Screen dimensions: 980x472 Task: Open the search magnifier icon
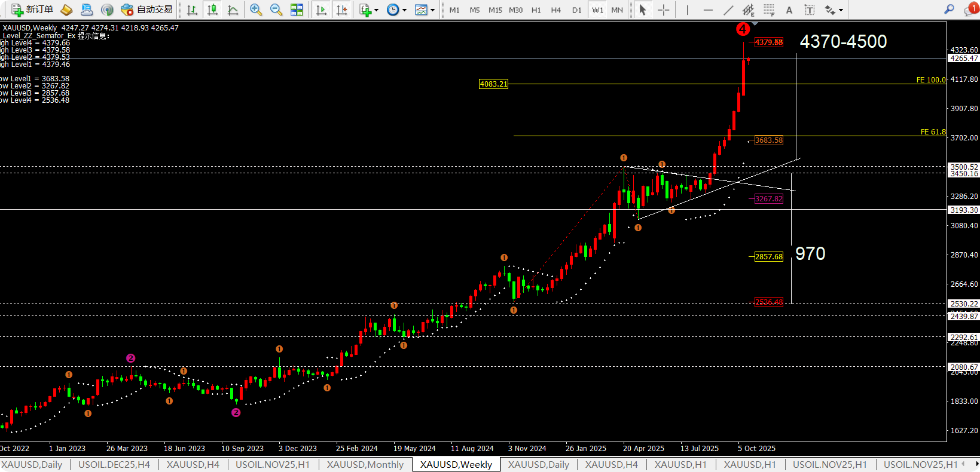949,10
